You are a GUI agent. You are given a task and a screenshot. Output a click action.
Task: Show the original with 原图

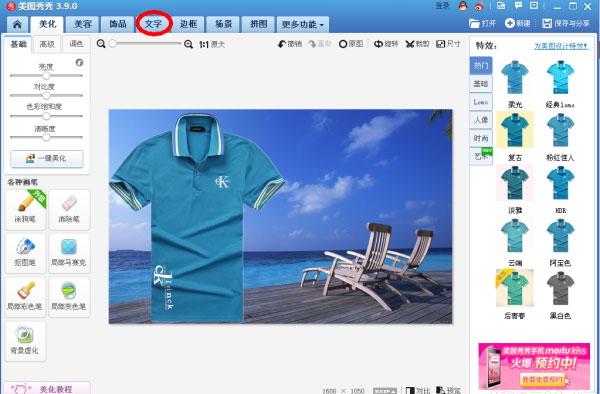tap(351, 44)
